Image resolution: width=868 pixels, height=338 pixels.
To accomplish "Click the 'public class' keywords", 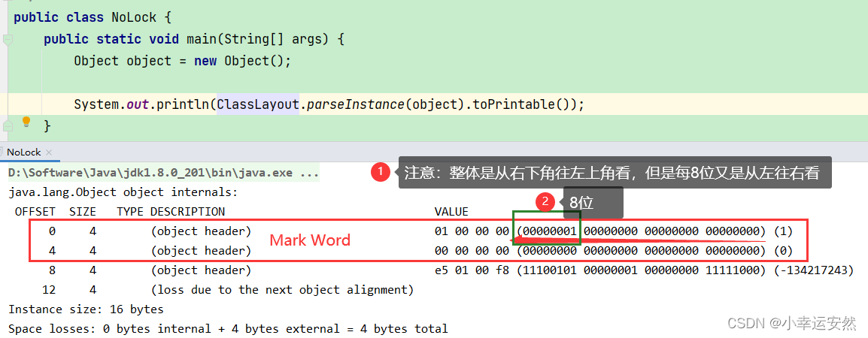I will pos(59,17).
